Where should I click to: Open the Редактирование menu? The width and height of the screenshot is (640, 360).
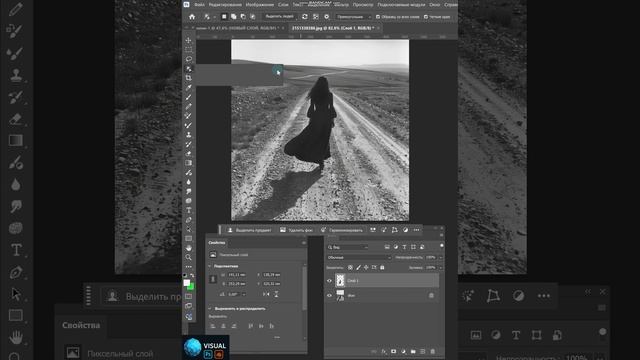click(x=225, y=4)
